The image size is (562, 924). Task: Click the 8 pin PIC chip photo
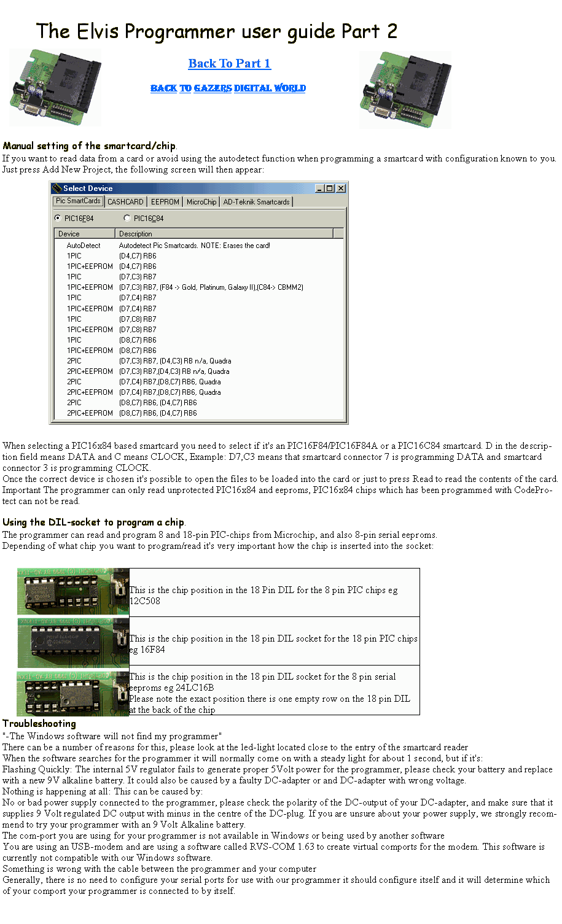point(72,592)
